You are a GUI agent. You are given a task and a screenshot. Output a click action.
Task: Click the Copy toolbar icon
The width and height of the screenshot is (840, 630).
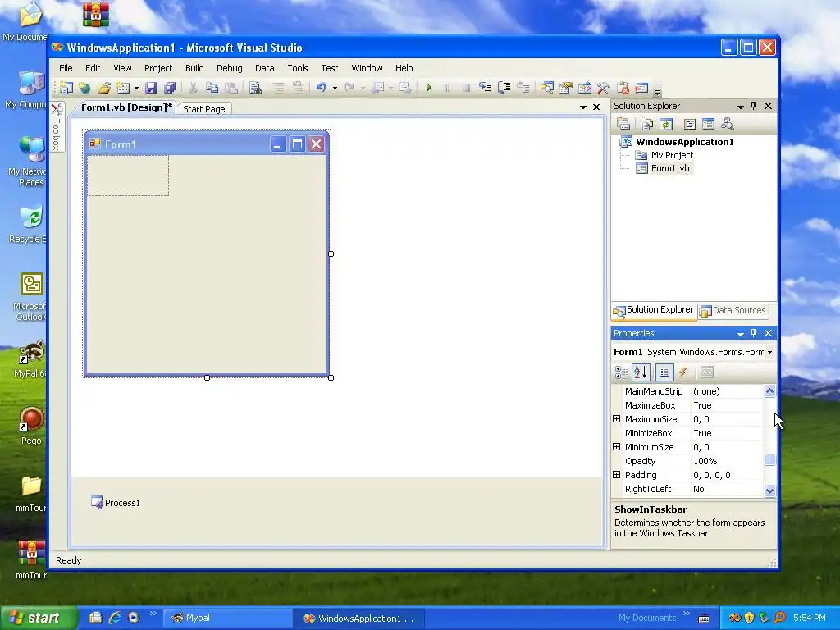point(212,87)
